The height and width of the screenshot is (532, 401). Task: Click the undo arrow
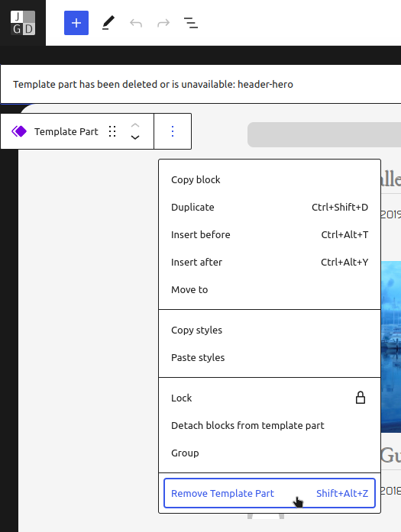pyautogui.click(x=136, y=23)
